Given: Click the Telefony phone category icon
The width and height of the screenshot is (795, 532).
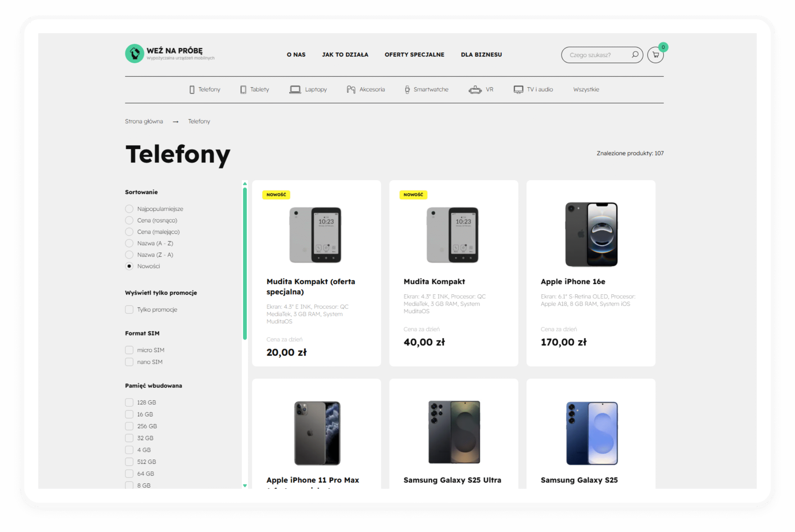Looking at the screenshot, I should point(192,90).
